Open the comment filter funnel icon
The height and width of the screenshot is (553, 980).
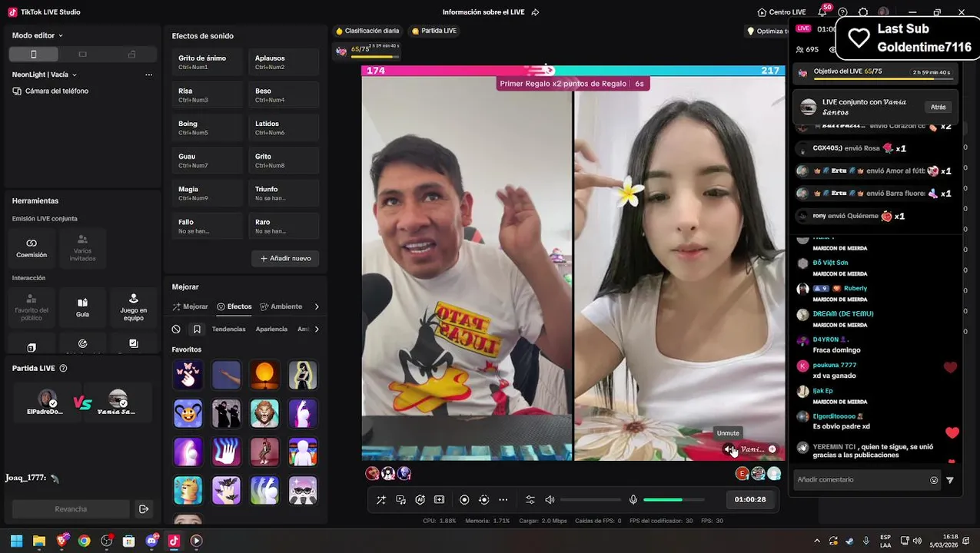950,480
